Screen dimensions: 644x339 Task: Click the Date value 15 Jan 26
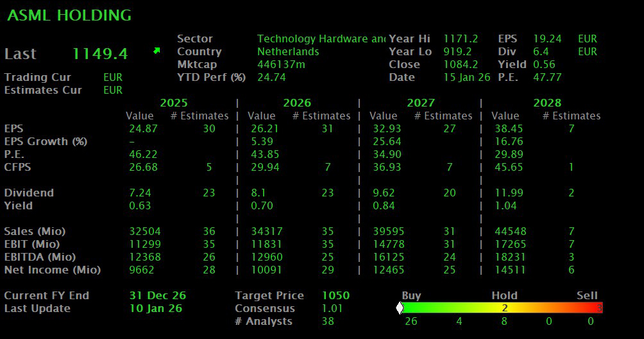(467, 77)
